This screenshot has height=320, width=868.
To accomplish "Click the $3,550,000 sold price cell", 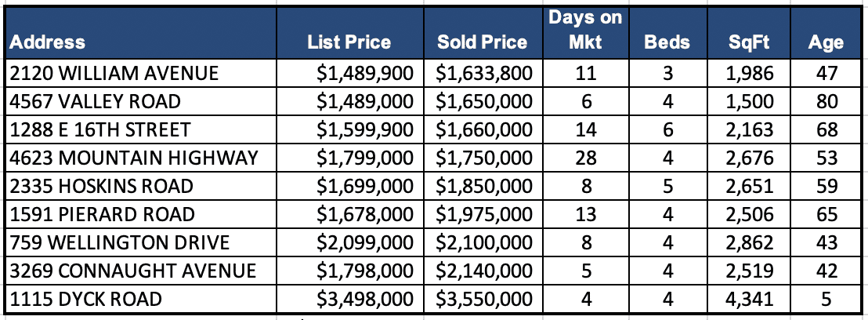I will pyautogui.click(x=483, y=300).
